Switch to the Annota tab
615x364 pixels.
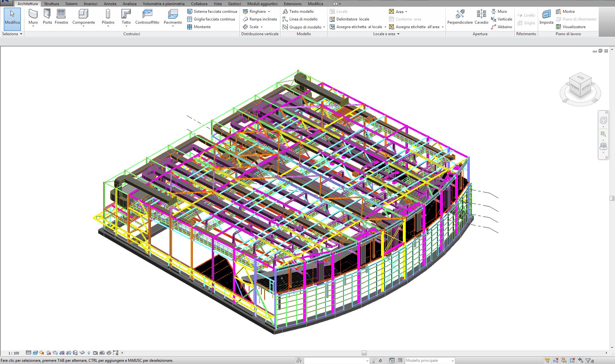tap(110, 4)
